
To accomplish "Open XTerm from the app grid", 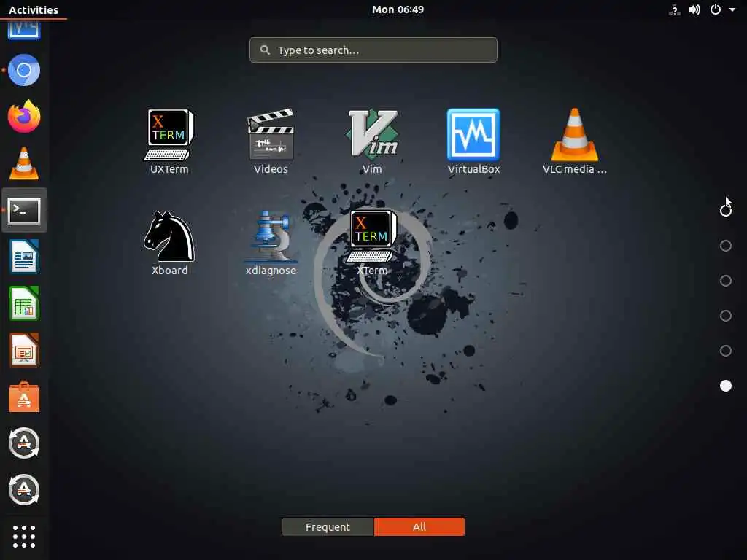I will (x=372, y=243).
